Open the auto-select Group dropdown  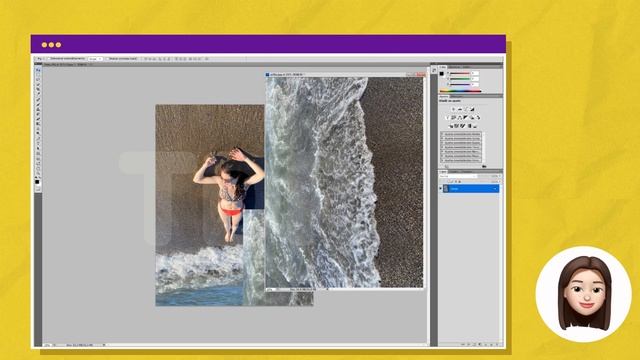[x=95, y=59]
